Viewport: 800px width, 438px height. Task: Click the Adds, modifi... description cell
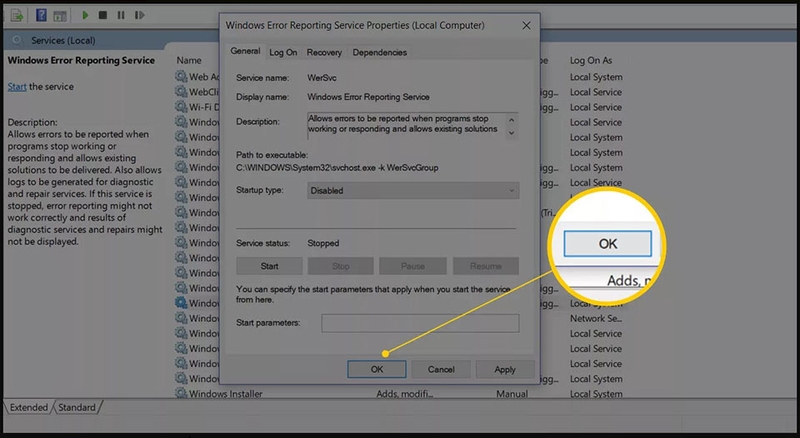click(x=405, y=394)
